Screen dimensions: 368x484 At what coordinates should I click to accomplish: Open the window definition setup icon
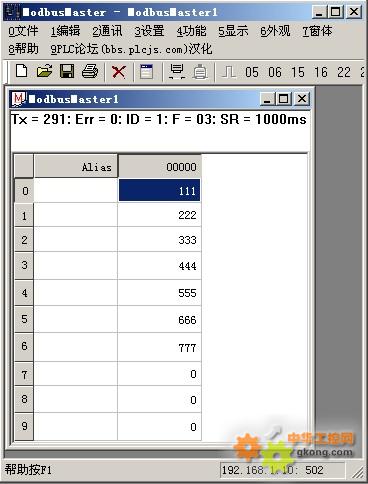146,71
